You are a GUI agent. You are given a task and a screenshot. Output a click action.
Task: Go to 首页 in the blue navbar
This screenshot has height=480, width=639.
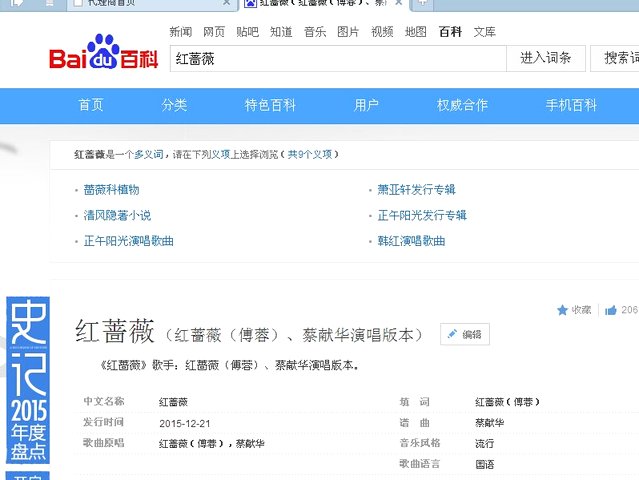coord(91,105)
